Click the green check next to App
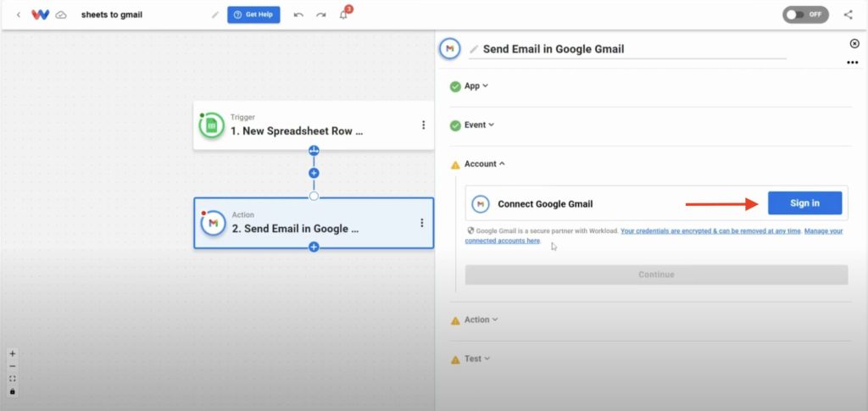This screenshot has height=411, width=868. pos(455,86)
